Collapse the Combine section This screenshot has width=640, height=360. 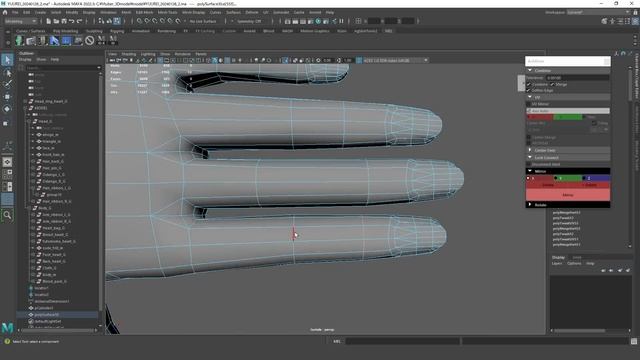(x=530, y=71)
